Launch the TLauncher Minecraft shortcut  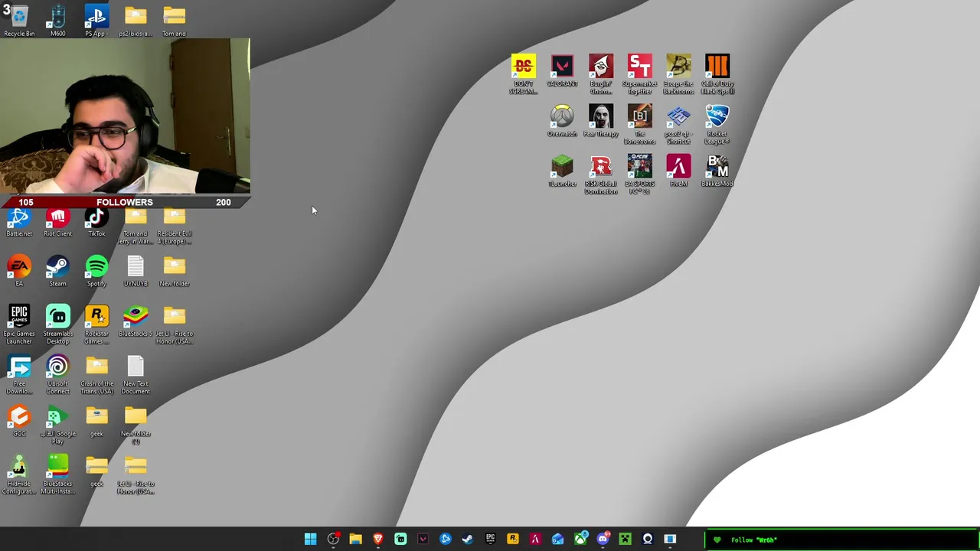point(562,171)
